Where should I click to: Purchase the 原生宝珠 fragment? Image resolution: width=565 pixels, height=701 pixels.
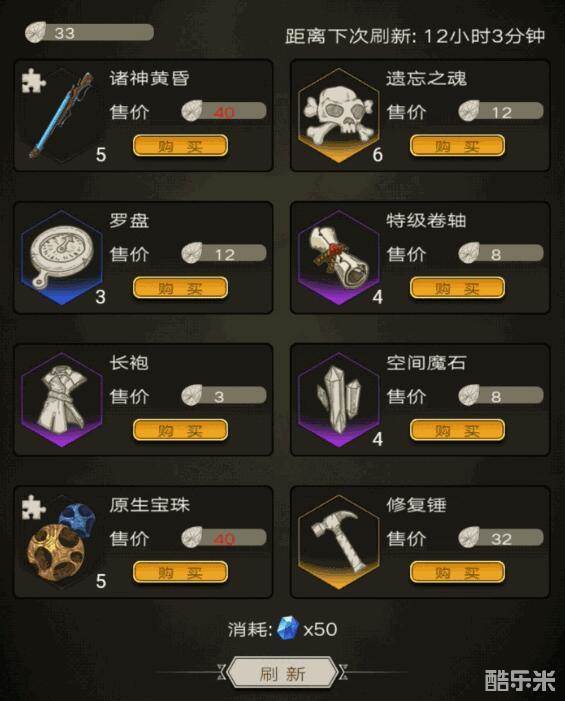pyautogui.click(x=180, y=572)
